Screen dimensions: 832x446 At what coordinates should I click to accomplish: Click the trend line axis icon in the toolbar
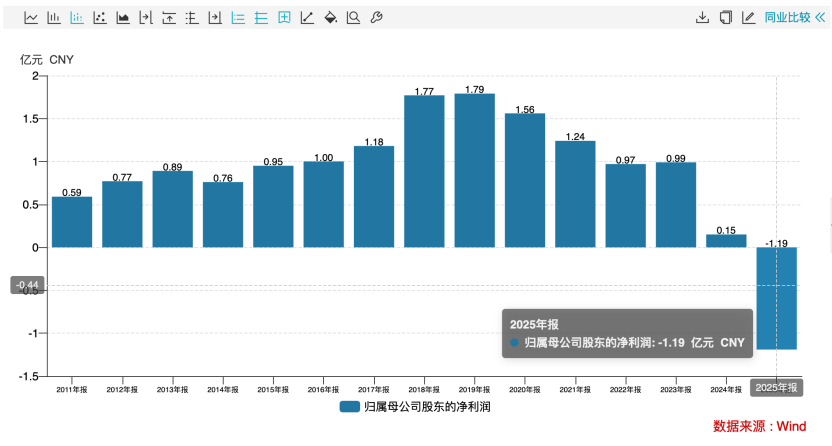coord(307,18)
